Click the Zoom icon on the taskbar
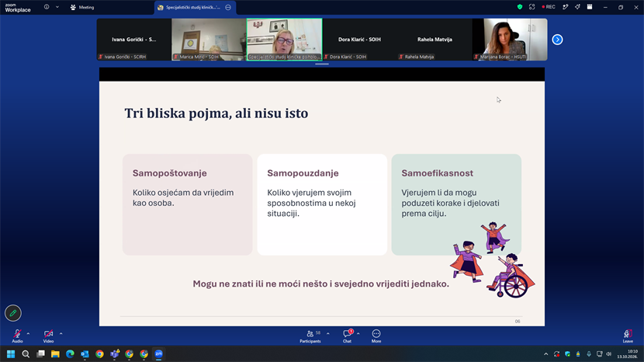Screen dimensions: 644x362 [x=158, y=353]
